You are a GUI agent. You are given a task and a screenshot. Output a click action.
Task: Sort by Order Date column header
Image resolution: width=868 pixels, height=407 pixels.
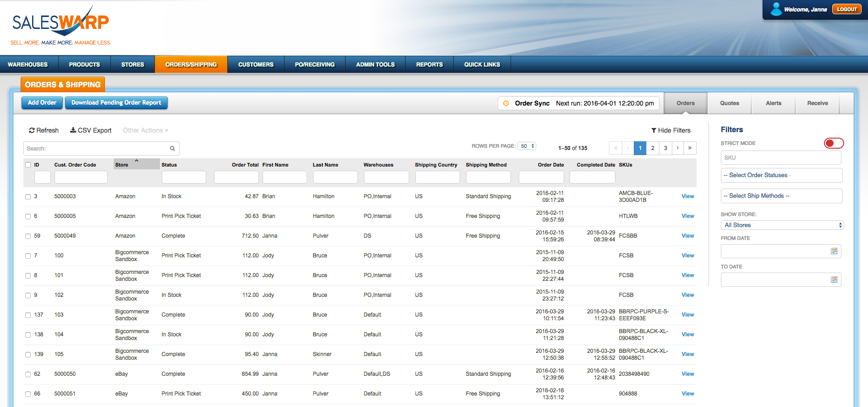coord(551,165)
